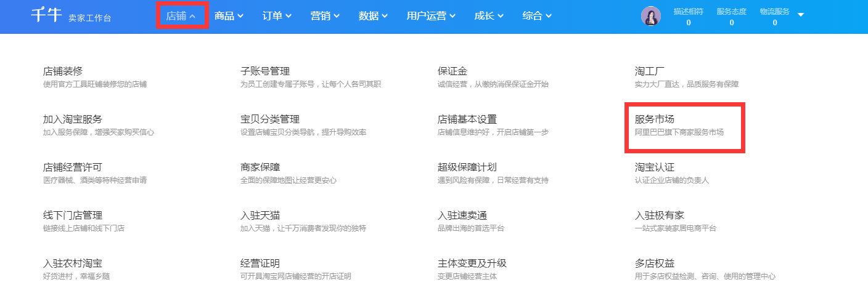Go to 入驻速卖通

462,215
